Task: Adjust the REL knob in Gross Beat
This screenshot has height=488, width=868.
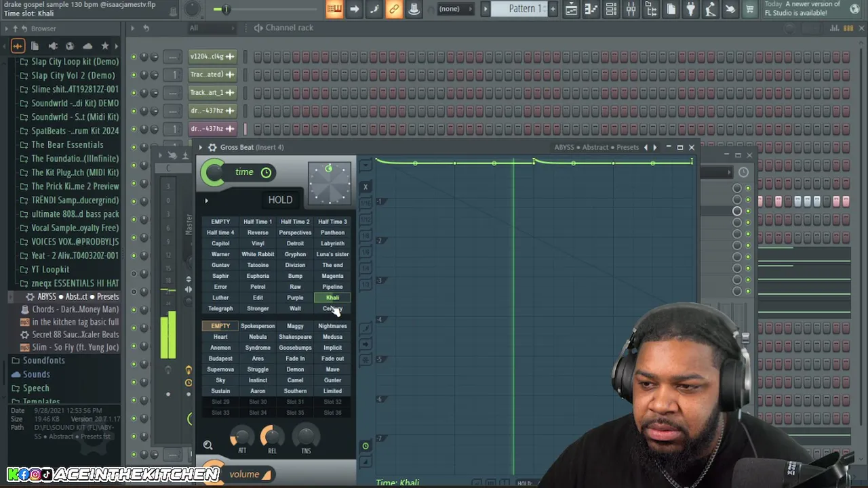Action: (272, 436)
